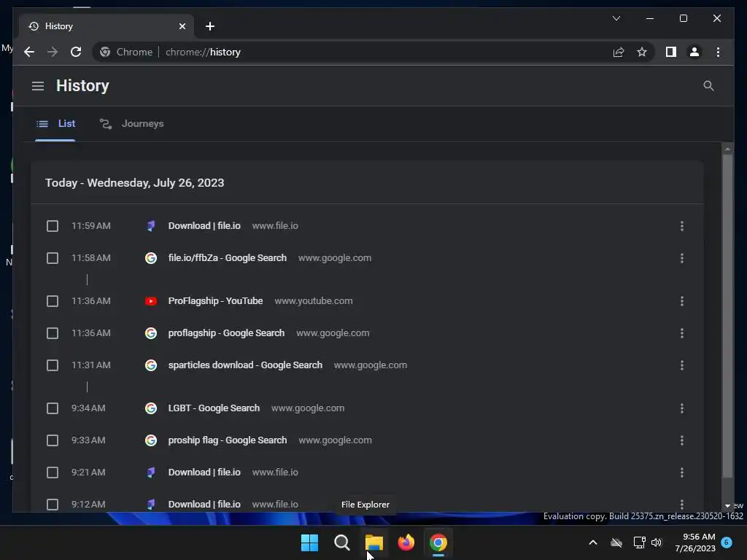Show hidden system tray icons
This screenshot has width=747, height=560.
pos(593,542)
